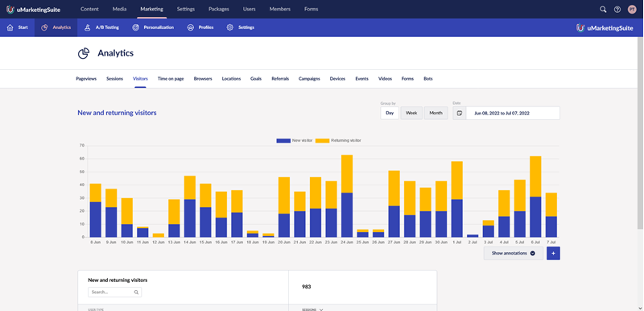The height and width of the screenshot is (311, 644).
Task: Switch to the Locations tab
Action: pyautogui.click(x=231, y=79)
